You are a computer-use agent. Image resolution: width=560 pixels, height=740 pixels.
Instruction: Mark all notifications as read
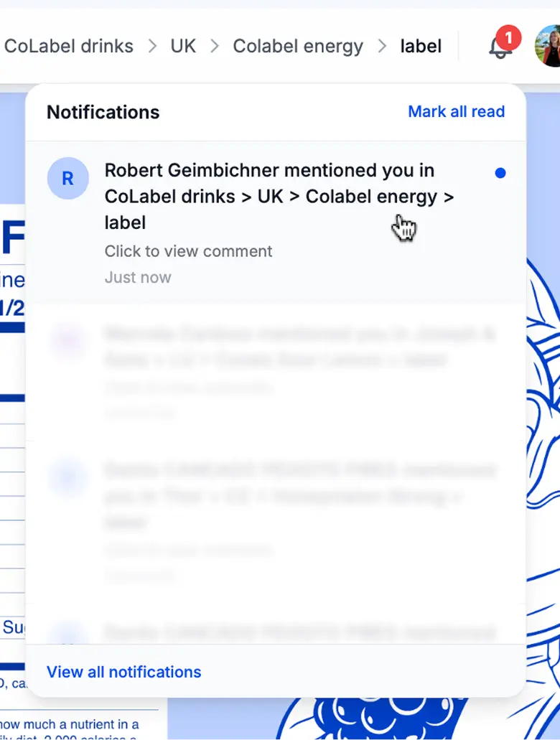[456, 112]
